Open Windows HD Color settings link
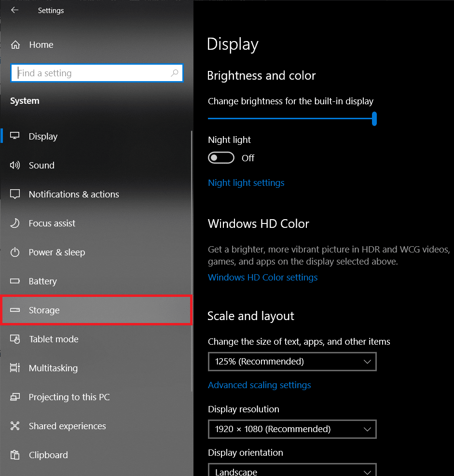The height and width of the screenshot is (476, 454). (x=262, y=278)
